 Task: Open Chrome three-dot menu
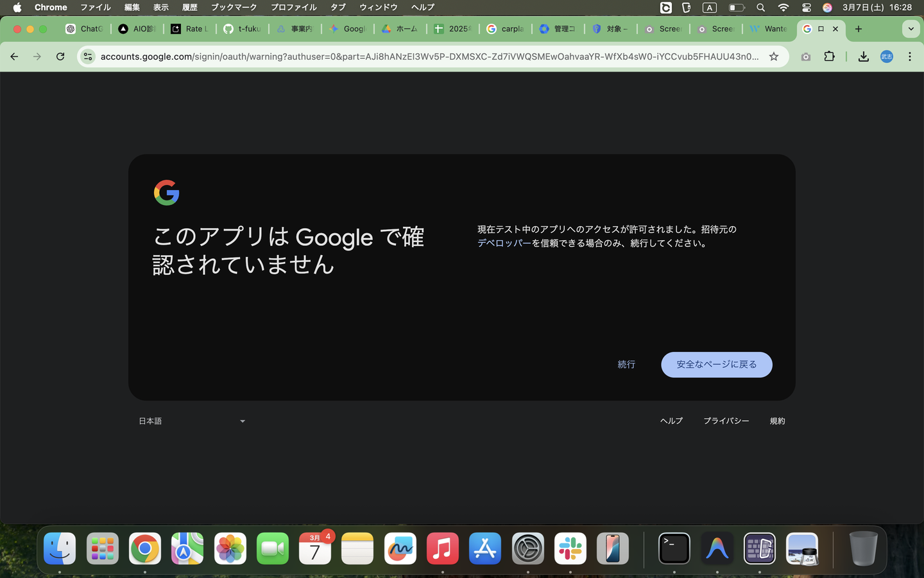coord(909,57)
